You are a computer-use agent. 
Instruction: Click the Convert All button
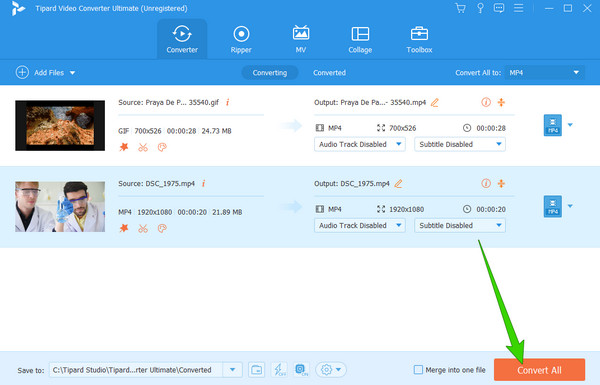click(x=539, y=370)
